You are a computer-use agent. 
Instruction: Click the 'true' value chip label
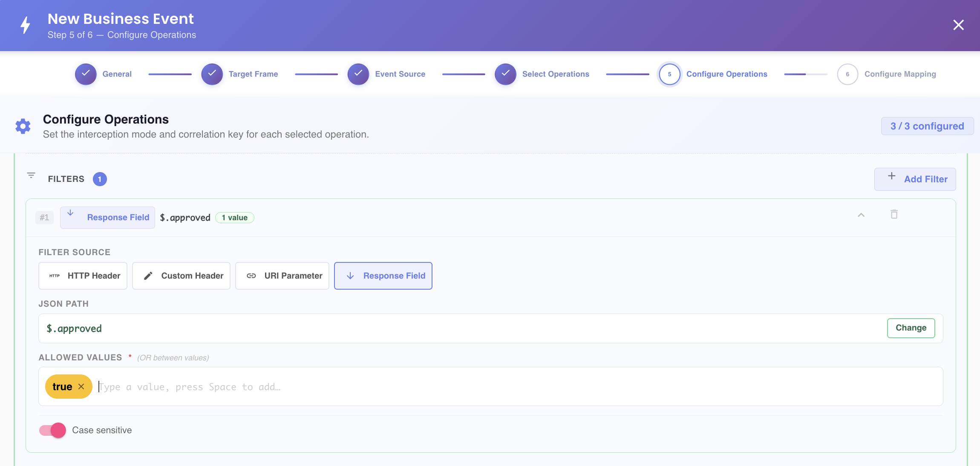[x=62, y=386]
